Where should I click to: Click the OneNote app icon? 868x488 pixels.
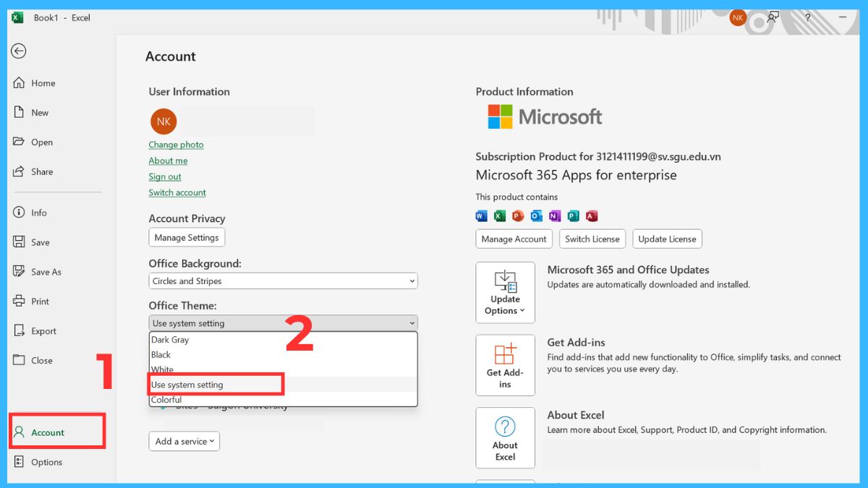pyautogui.click(x=555, y=215)
